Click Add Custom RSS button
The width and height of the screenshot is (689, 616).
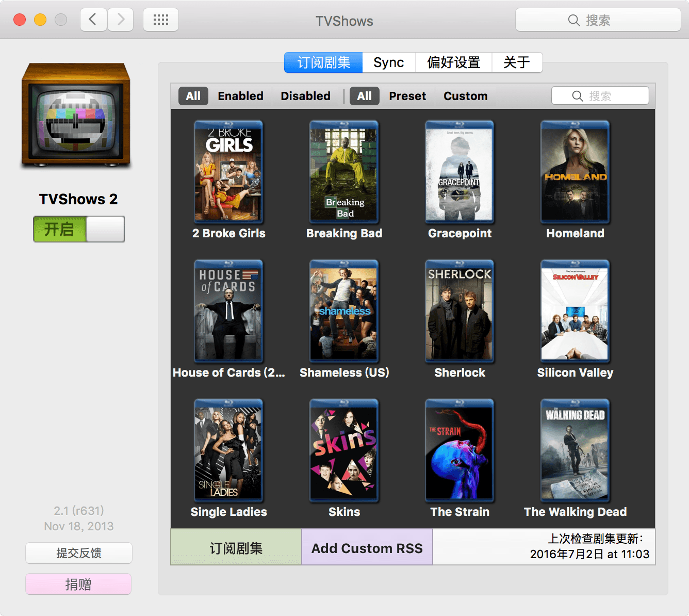(367, 547)
